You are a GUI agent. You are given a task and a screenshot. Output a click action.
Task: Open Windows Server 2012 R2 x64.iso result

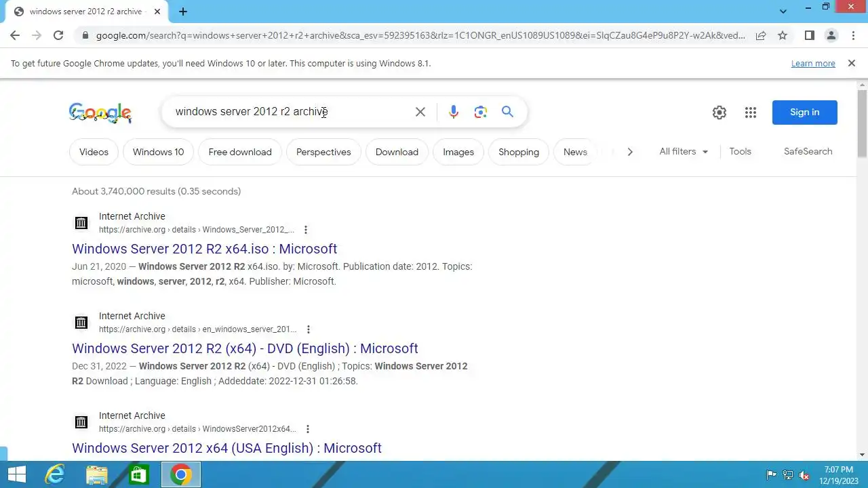[204, 249]
